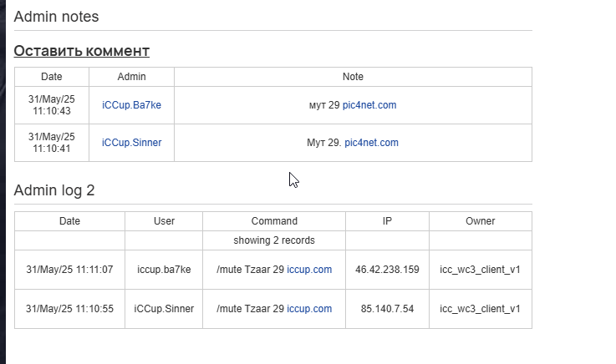616x364 pixels.
Task: Click the Note column header
Action: click(353, 77)
